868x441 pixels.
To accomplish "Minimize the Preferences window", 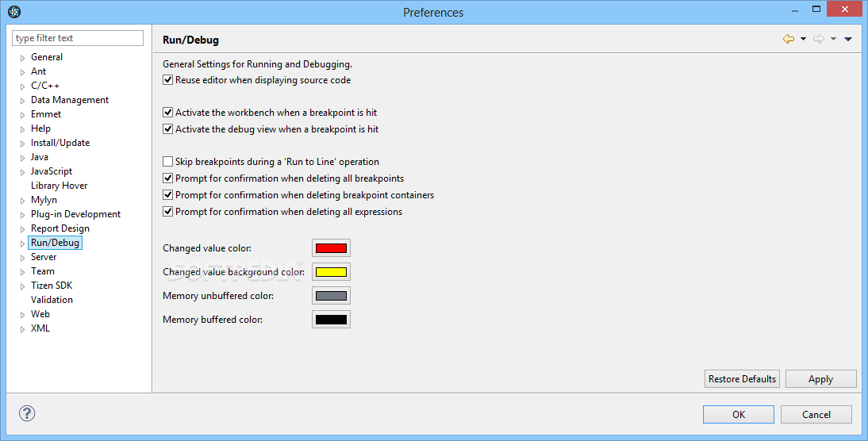I will (795, 10).
